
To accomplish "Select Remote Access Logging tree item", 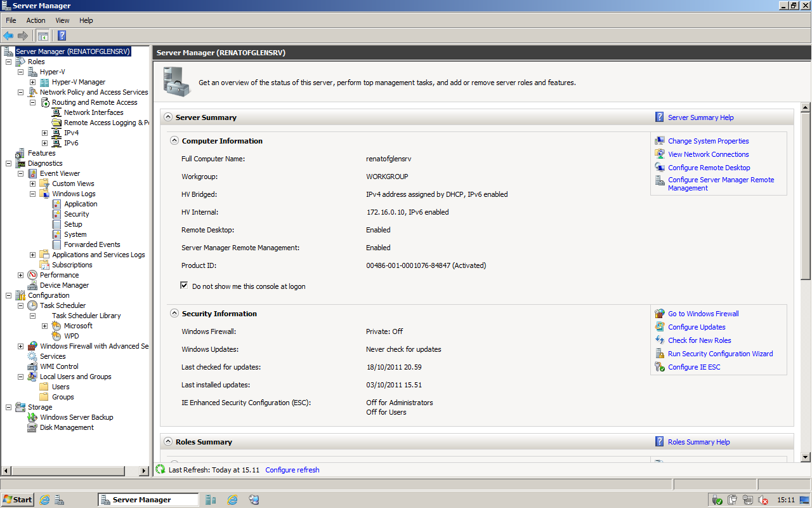I will (x=106, y=123).
